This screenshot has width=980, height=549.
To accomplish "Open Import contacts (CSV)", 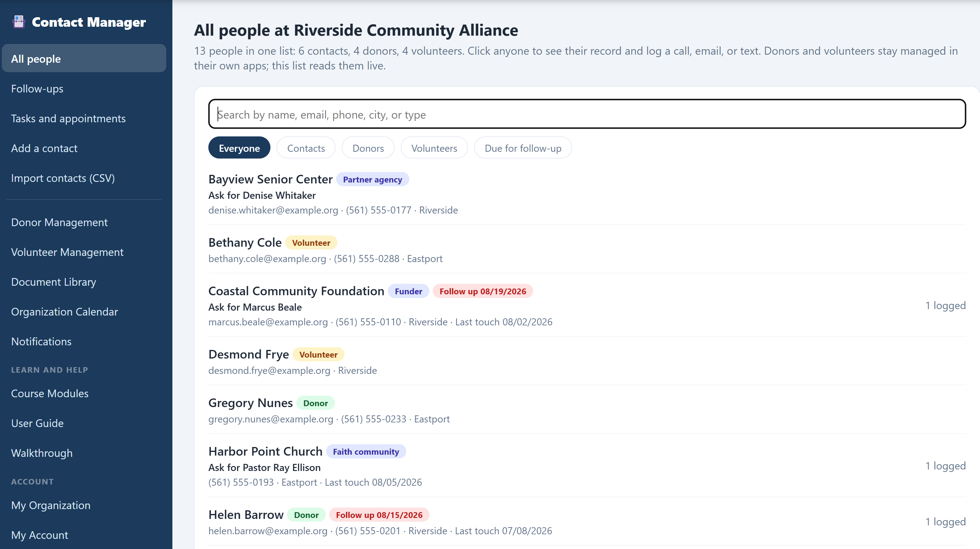I will click(x=84, y=178).
